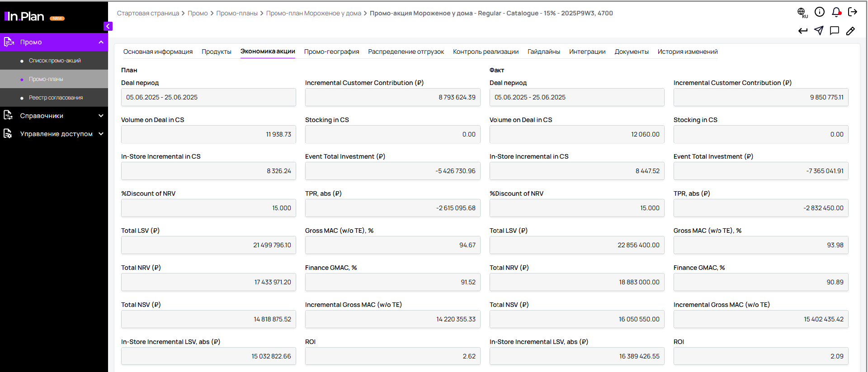Open the language switcher globe icon
Screen dimensions: 868x372
[x=802, y=12]
